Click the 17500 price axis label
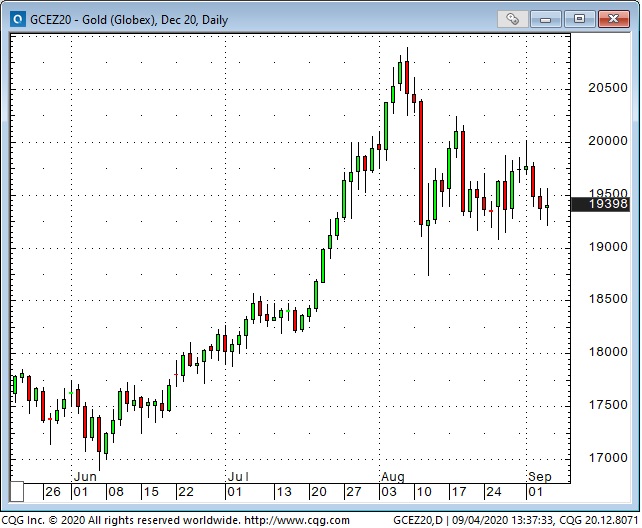This screenshot has width=642, height=528. click(608, 405)
